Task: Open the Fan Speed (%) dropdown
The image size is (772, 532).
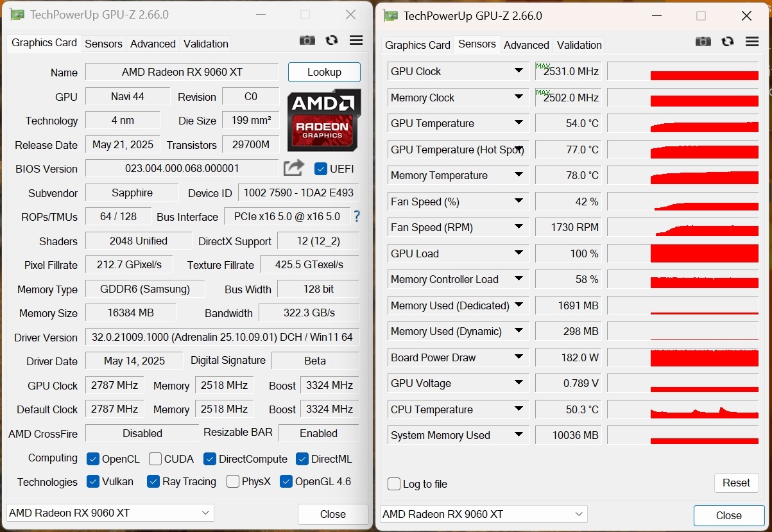Action: coord(519,201)
